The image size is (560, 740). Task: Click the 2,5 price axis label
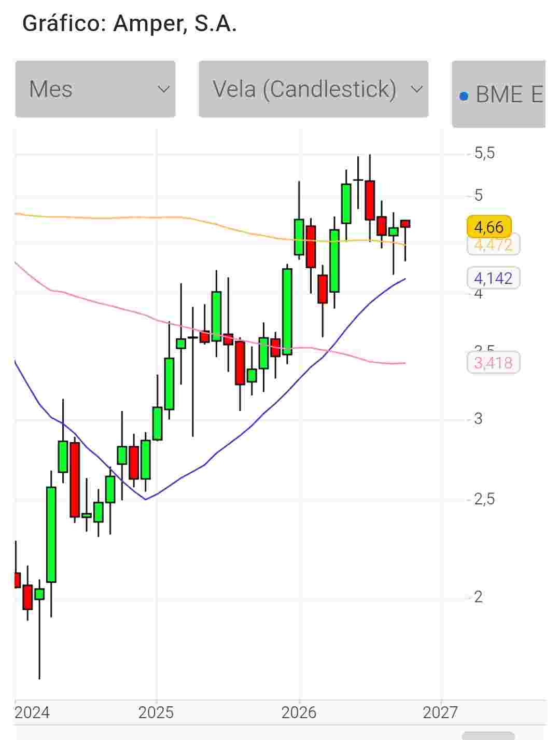[484, 499]
